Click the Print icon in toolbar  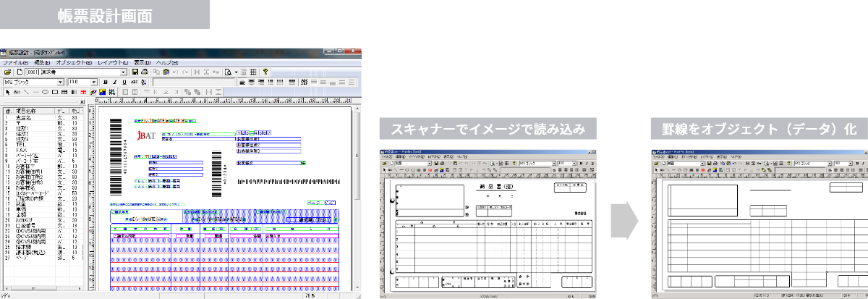pyautogui.click(x=145, y=72)
